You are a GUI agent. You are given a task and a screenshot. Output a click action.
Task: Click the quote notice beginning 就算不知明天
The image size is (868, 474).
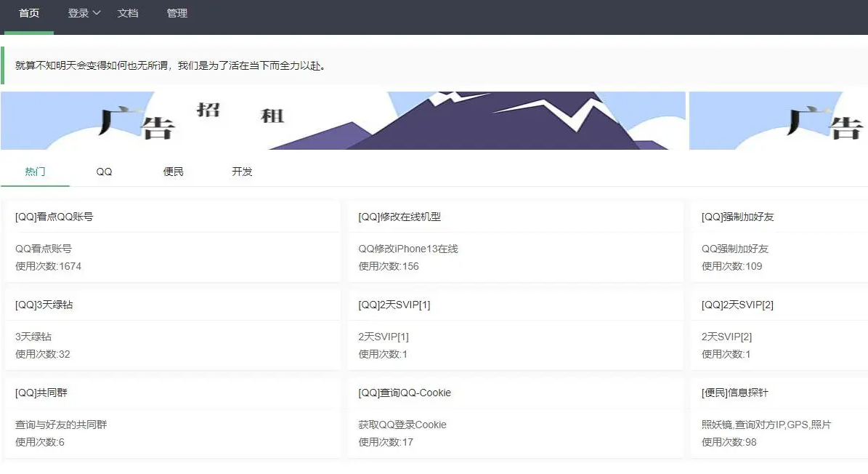[434, 66]
